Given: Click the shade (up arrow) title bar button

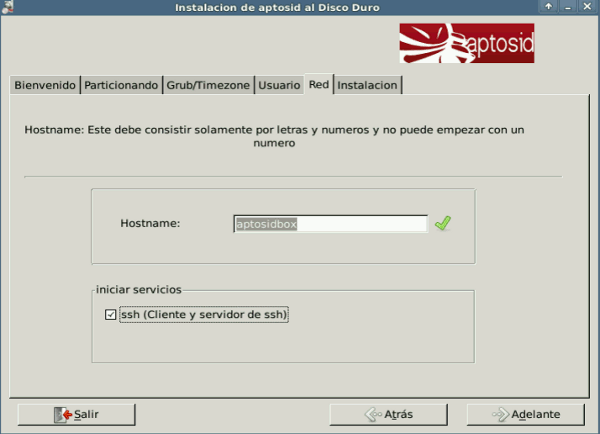Looking at the screenshot, I should tap(549, 8).
